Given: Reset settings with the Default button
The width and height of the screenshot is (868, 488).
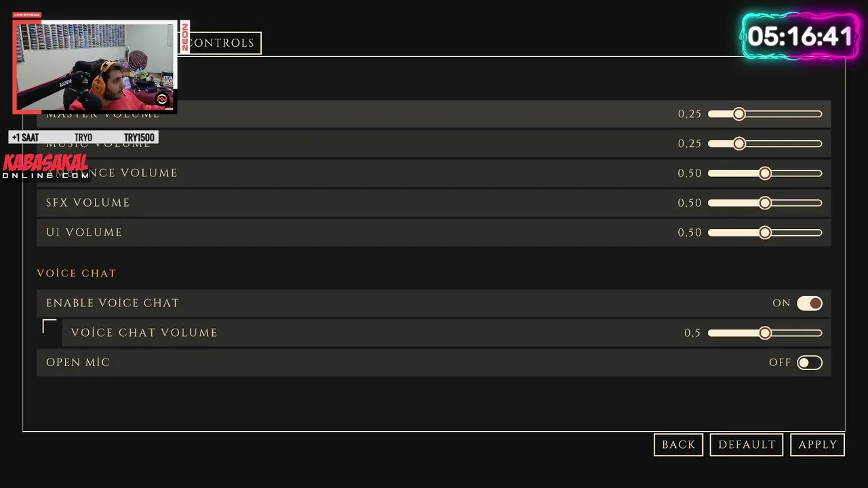Looking at the screenshot, I should tap(747, 445).
